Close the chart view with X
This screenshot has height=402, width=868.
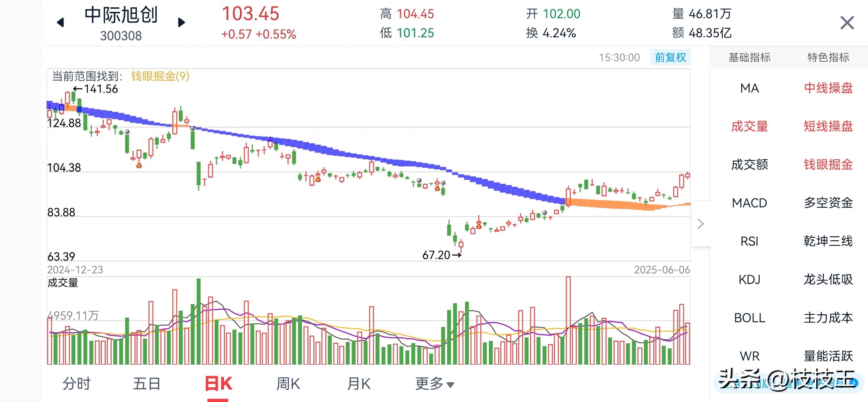[847, 23]
